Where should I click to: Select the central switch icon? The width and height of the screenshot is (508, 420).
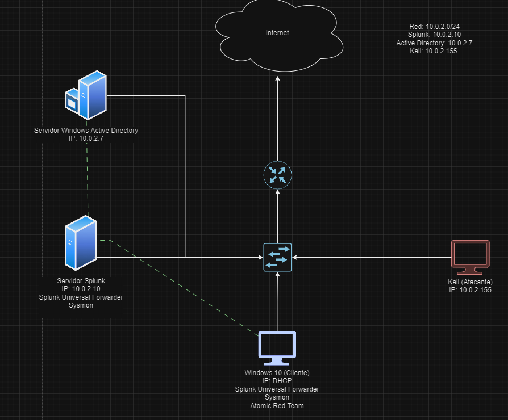(277, 257)
